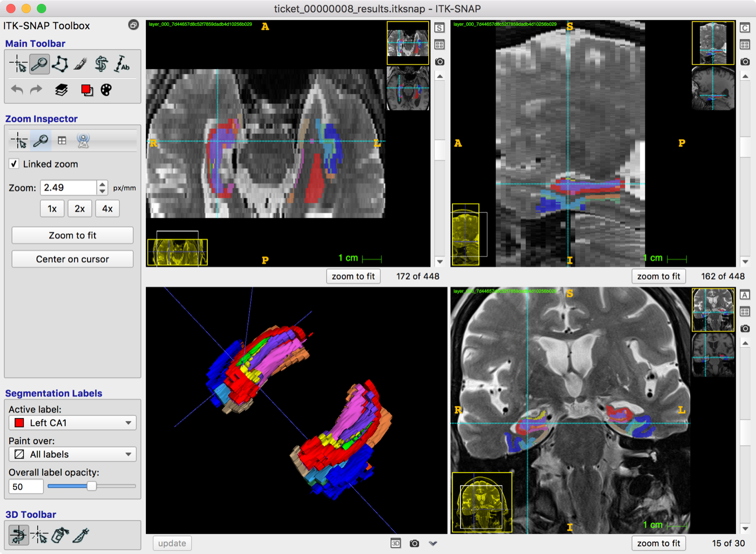The width and height of the screenshot is (756, 554).
Task: Toggle the axial view layout grid icon
Action: pyautogui.click(x=440, y=45)
